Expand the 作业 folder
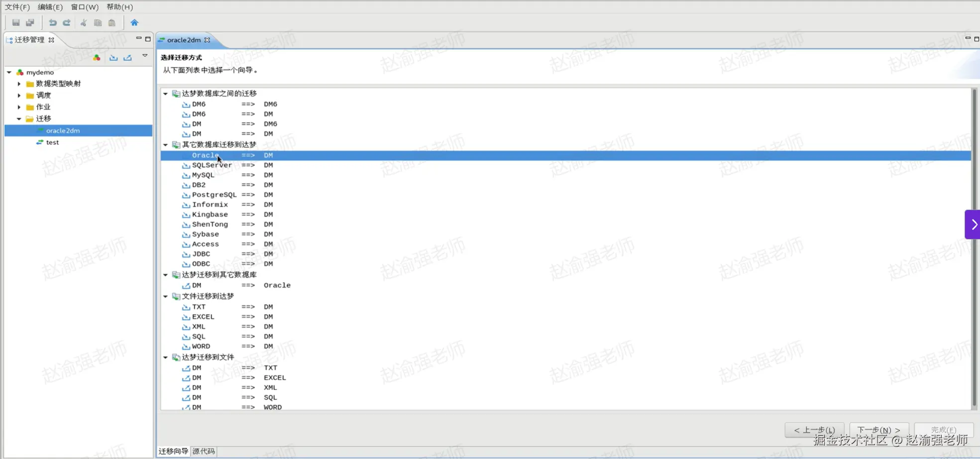The image size is (980, 459). pyautogui.click(x=19, y=107)
